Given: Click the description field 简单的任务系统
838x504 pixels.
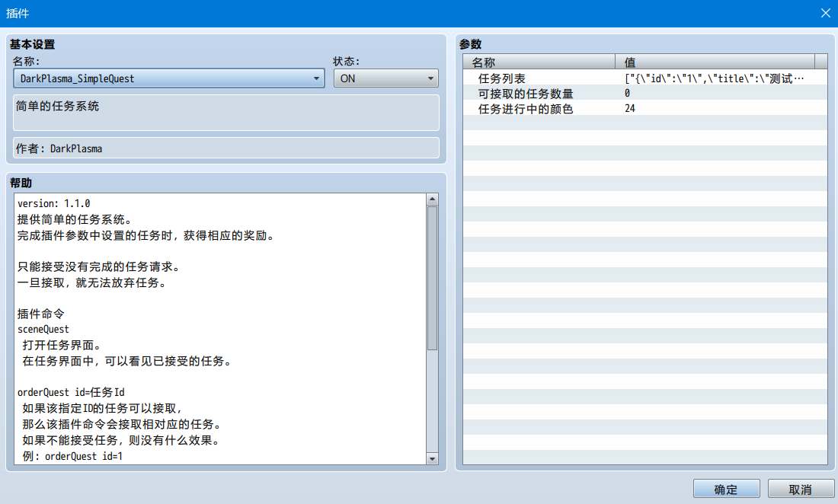Looking at the screenshot, I should (226, 113).
